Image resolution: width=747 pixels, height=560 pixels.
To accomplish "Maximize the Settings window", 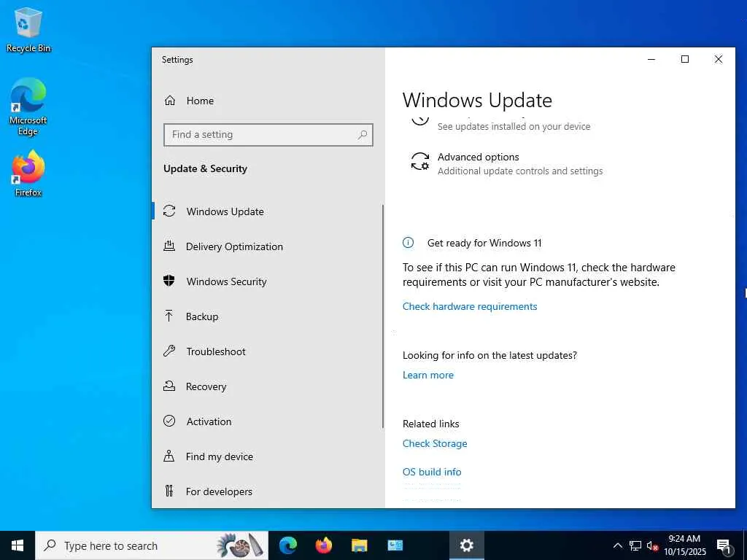I will click(x=684, y=59).
